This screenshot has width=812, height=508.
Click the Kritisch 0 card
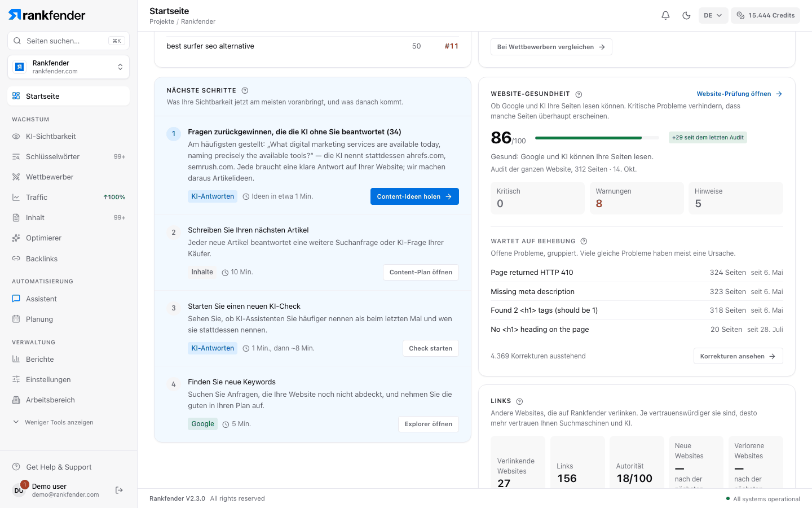(537, 198)
